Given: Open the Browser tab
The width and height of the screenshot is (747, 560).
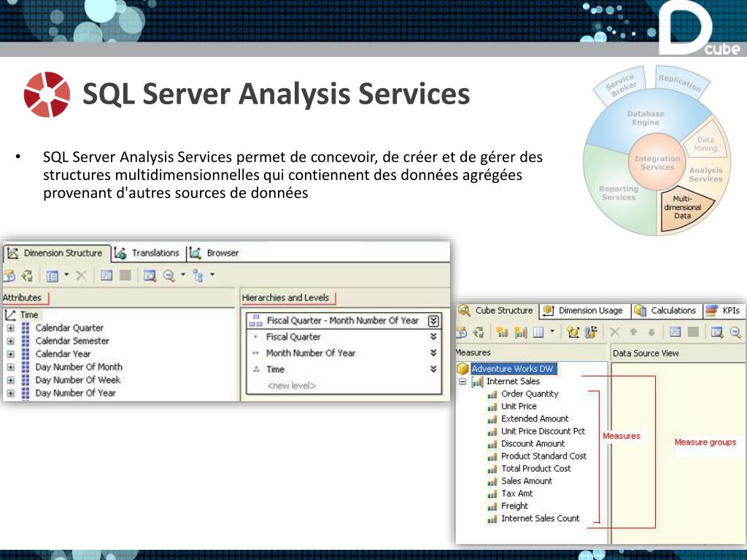Looking at the screenshot, I should (214, 253).
